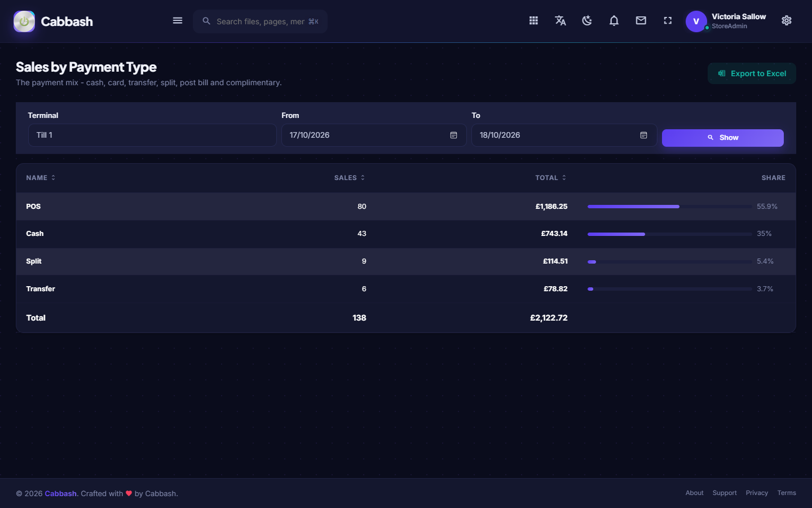Click the 55.9% share value

(x=767, y=207)
